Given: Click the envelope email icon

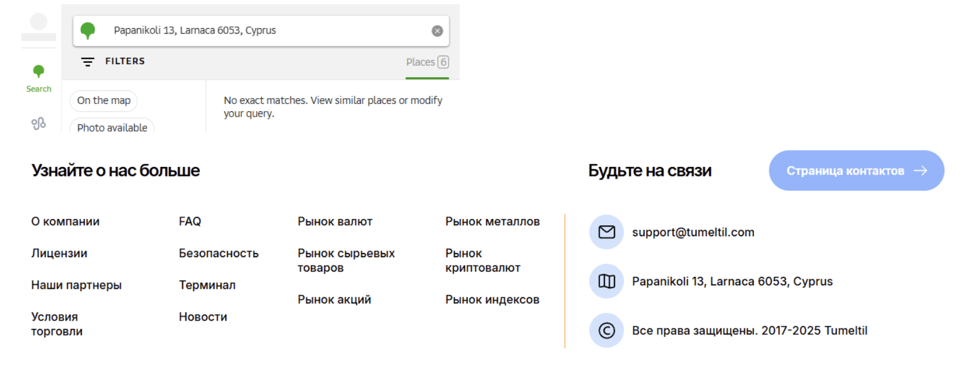Looking at the screenshot, I should (606, 232).
